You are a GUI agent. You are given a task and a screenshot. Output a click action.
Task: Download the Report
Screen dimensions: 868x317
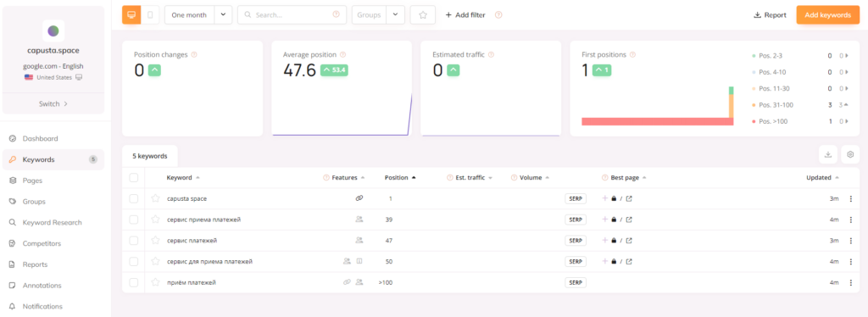point(770,15)
